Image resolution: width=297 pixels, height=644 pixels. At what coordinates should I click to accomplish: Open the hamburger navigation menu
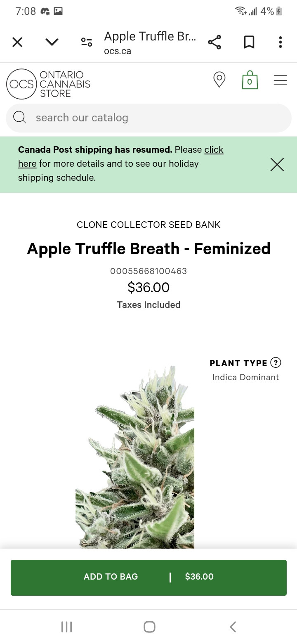280,80
